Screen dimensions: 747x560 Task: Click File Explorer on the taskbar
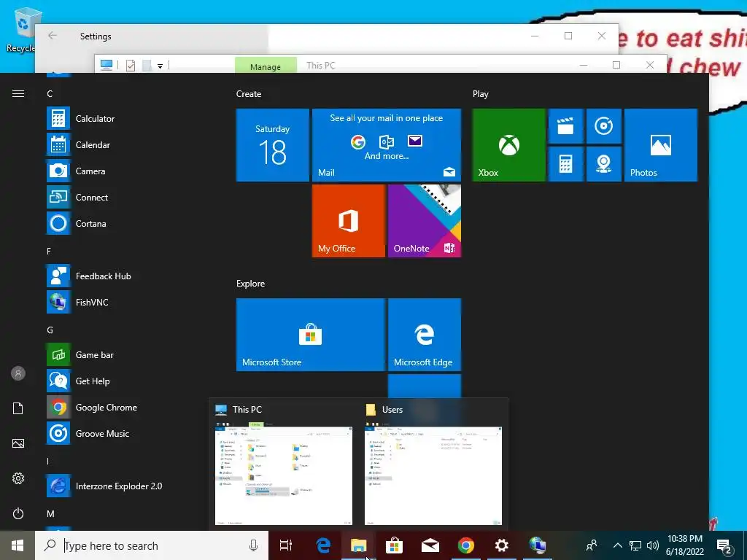(x=359, y=545)
